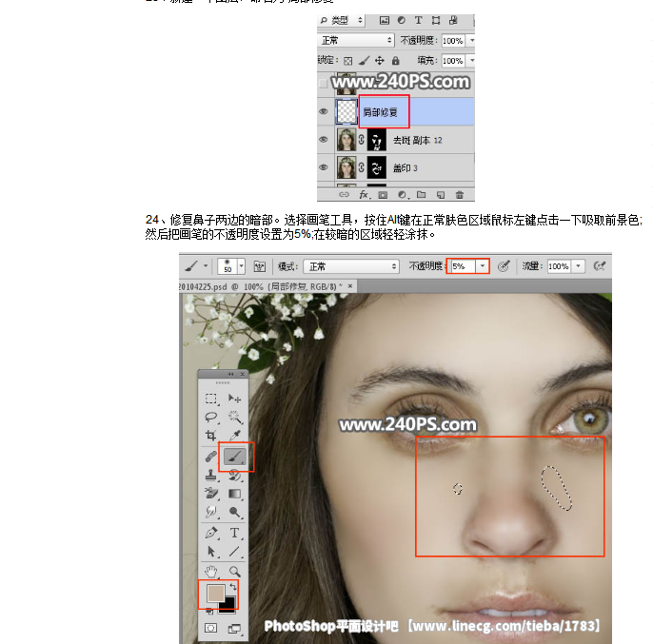Screen dimensions: 653x644
Task: Select the History Brush tool
Action: (234, 475)
